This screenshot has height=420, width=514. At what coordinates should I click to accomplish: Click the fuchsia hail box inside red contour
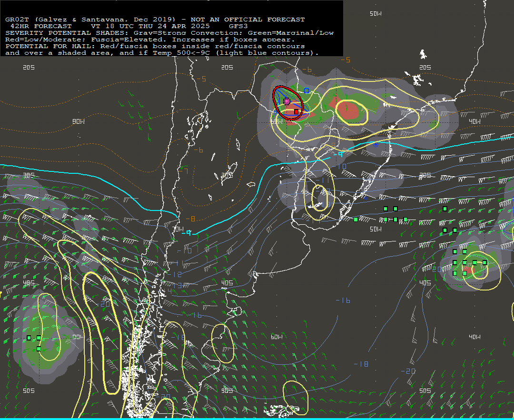(x=287, y=101)
